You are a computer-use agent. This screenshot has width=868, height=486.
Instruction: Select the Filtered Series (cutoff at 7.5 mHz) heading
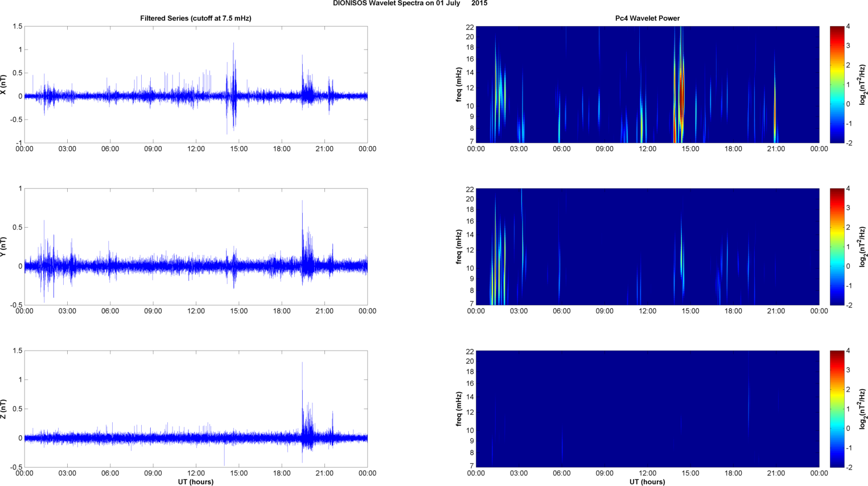tap(196, 18)
